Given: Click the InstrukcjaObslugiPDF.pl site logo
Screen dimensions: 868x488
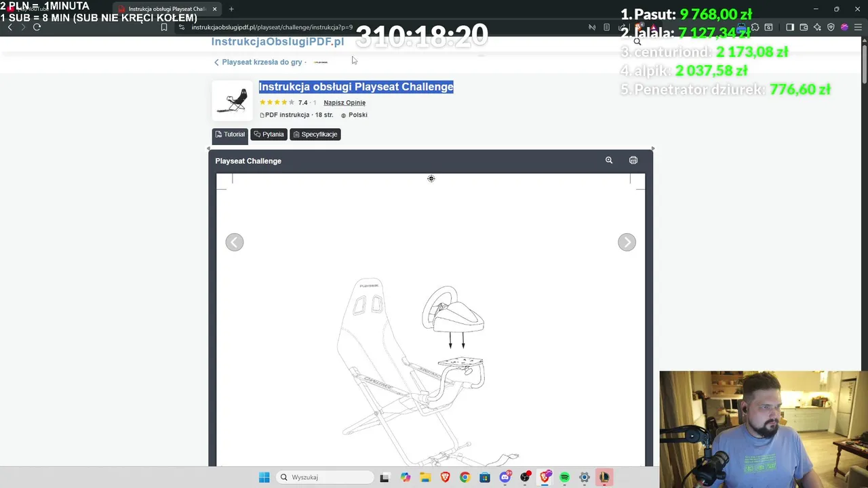Looking at the screenshot, I should tap(277, 41).
